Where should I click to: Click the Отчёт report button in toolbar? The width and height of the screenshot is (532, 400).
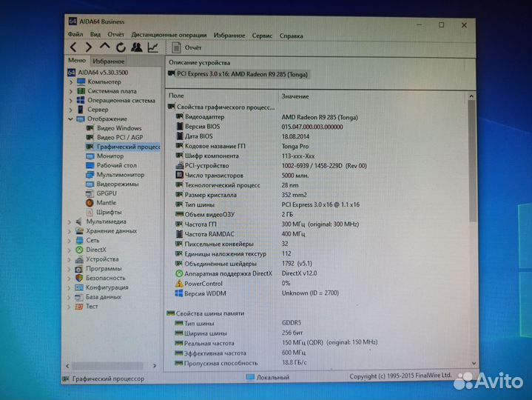pos(186,48)
